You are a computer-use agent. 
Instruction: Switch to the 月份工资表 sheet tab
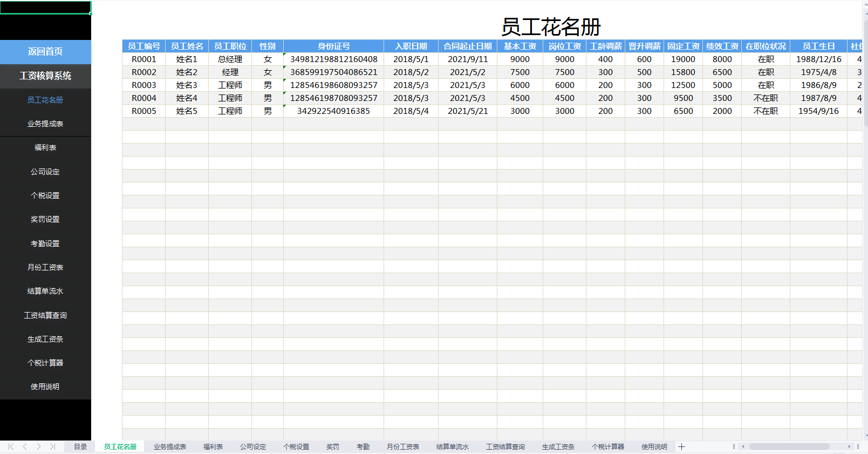(x=402, y=446)
